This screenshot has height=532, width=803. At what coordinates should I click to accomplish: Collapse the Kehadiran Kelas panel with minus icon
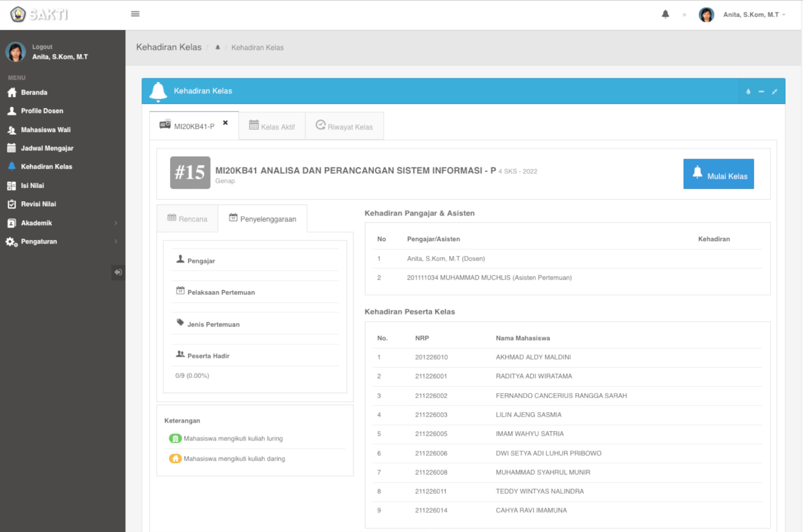click(x=761, y=91)
